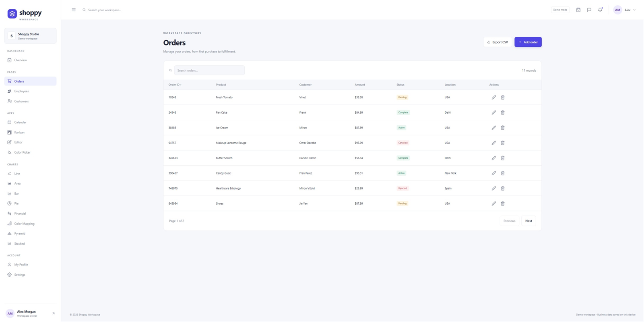Delete the Pan Cake order
Screen dimensions: 644x322
click(x=503, y=112)
